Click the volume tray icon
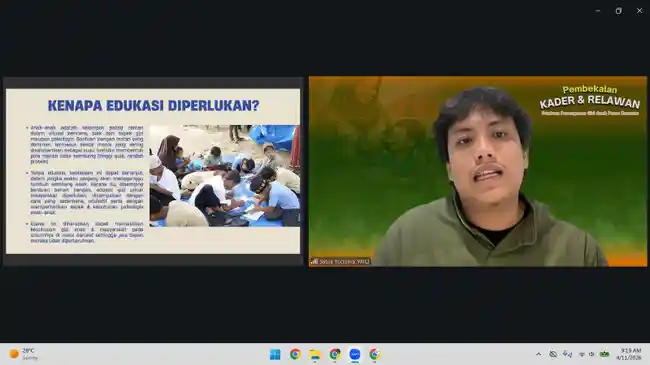Viewport: 650px width, 365px height. pyautogui.click(x=592, y=355)
